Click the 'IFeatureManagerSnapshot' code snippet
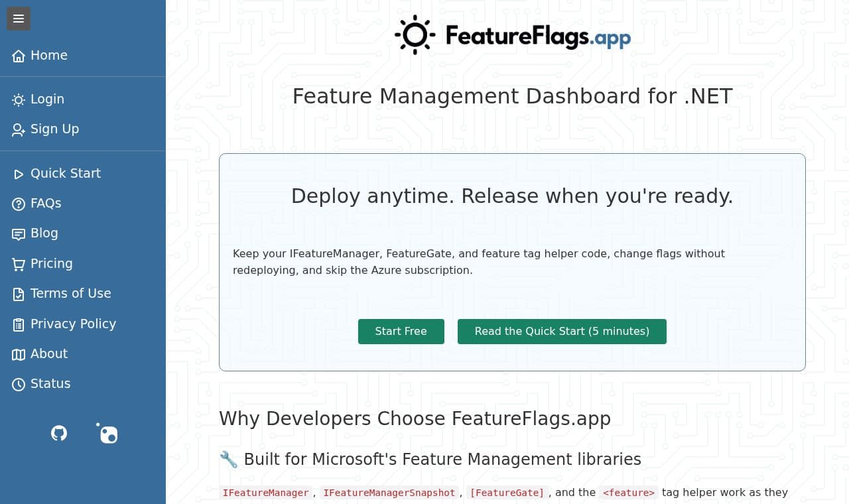 389,493
